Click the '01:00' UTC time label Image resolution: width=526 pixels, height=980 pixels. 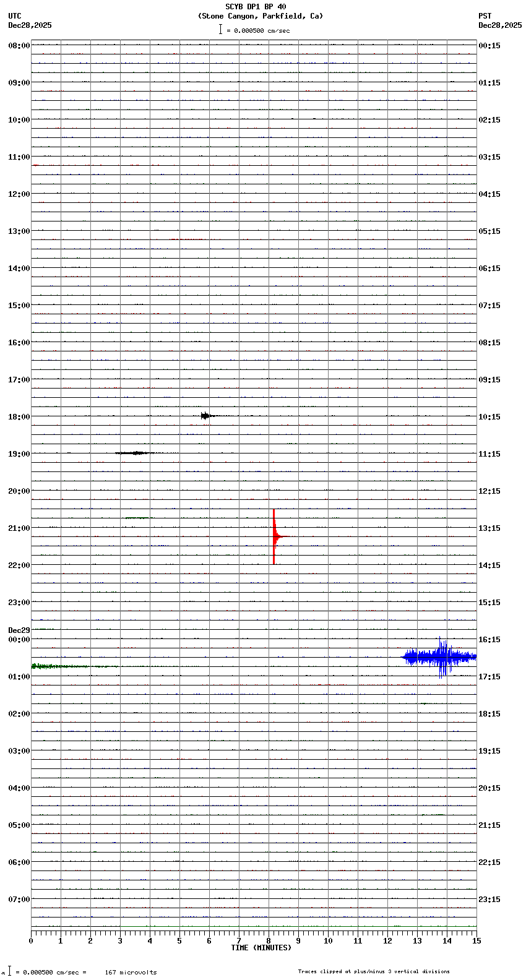coord(19,677)
